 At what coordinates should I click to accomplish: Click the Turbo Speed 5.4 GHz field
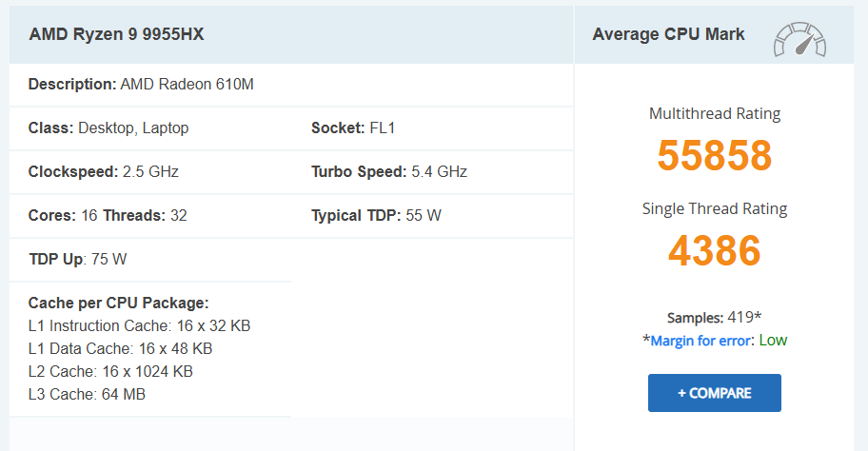(389, 172)
